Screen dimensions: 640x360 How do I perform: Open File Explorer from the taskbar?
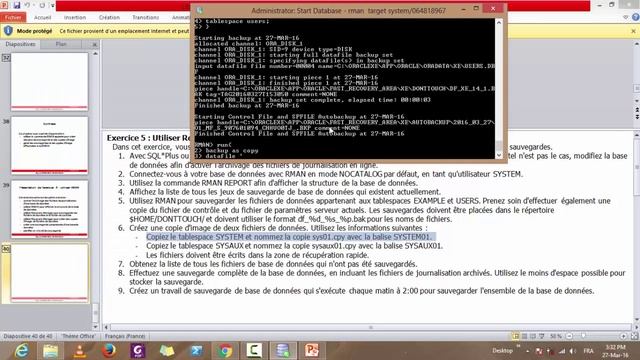(51, 351)
